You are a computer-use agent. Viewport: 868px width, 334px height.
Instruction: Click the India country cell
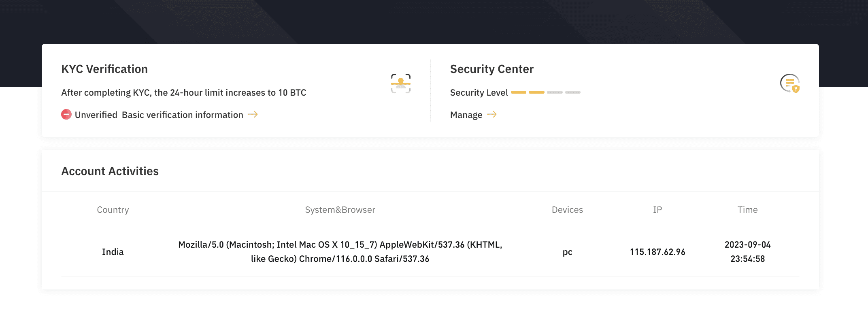113,252
